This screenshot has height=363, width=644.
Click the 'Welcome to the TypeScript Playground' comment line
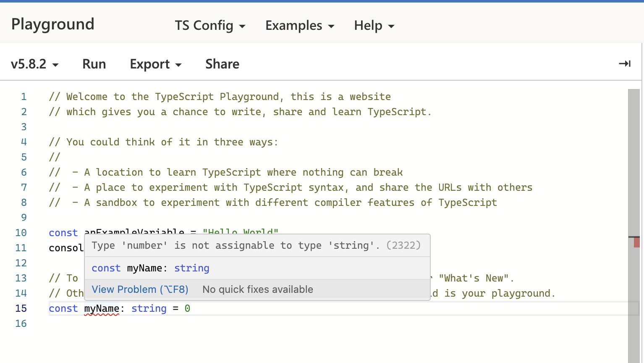pyautogui.click(x=220, y=97)
